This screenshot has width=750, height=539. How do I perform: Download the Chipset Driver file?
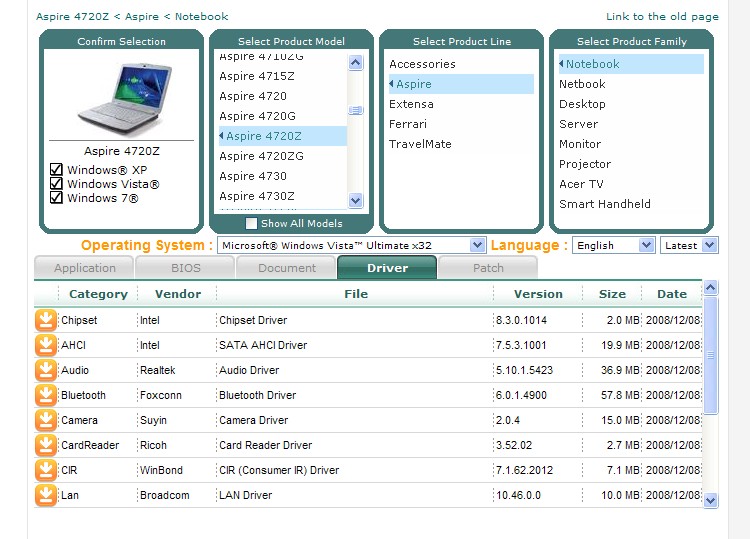tap(46, 320)
